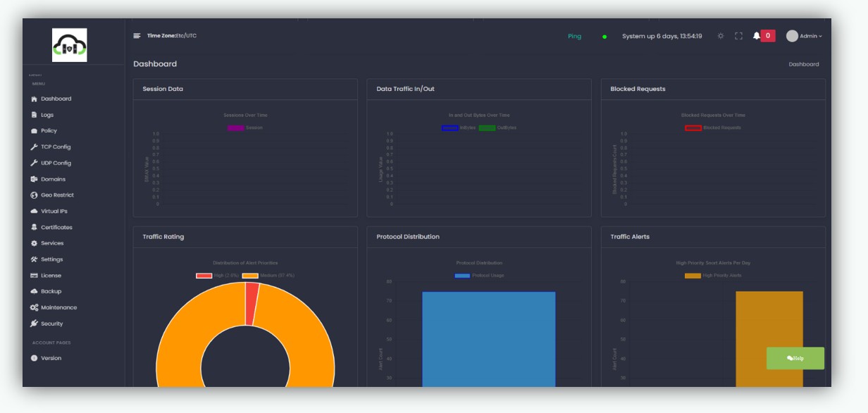Click the cloud logo at top left

pos(70,45)
